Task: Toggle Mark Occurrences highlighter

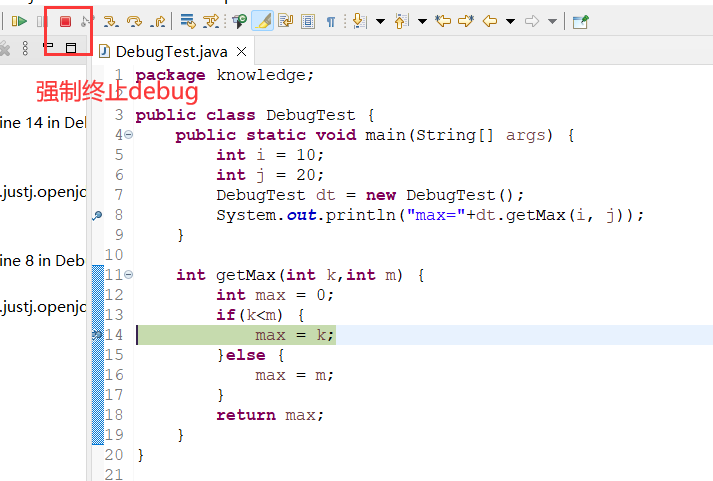Action: click(262, 21)
